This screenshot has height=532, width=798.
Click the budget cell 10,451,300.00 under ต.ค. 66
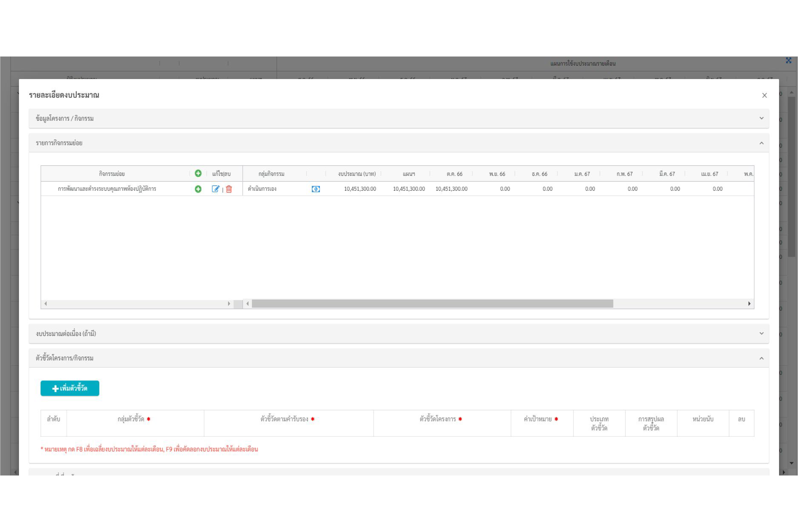(451, 189)
